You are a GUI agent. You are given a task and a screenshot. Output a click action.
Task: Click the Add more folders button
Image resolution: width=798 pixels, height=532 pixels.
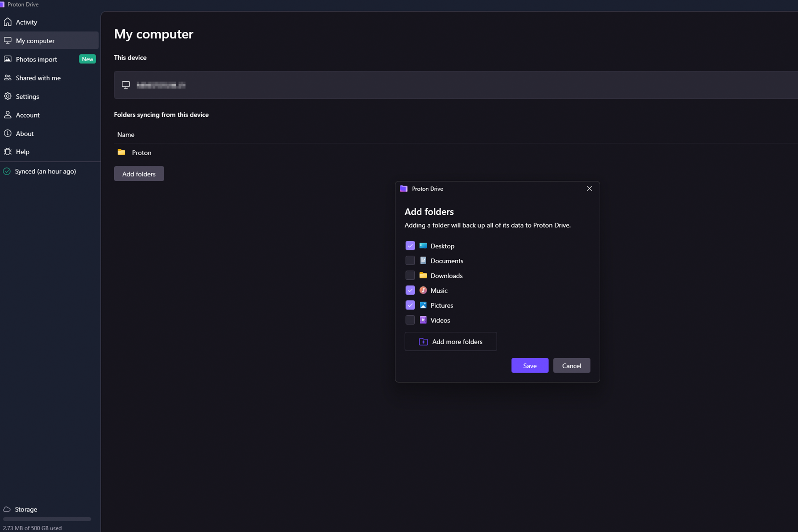(x=451, y=342)
